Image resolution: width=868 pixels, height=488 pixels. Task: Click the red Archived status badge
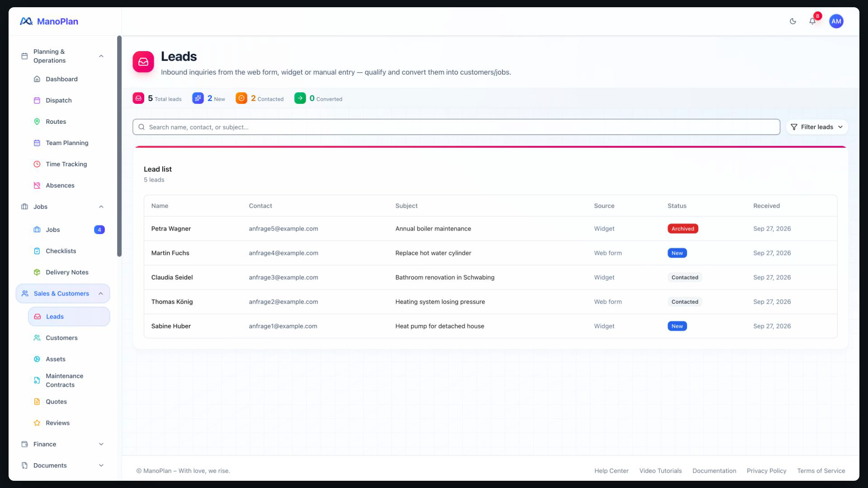683,229
